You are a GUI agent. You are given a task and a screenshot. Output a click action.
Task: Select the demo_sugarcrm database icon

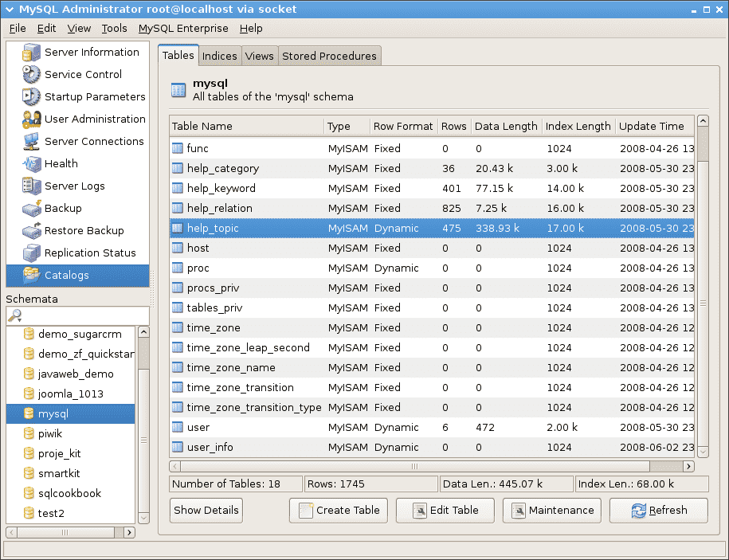tap(29, 334)
